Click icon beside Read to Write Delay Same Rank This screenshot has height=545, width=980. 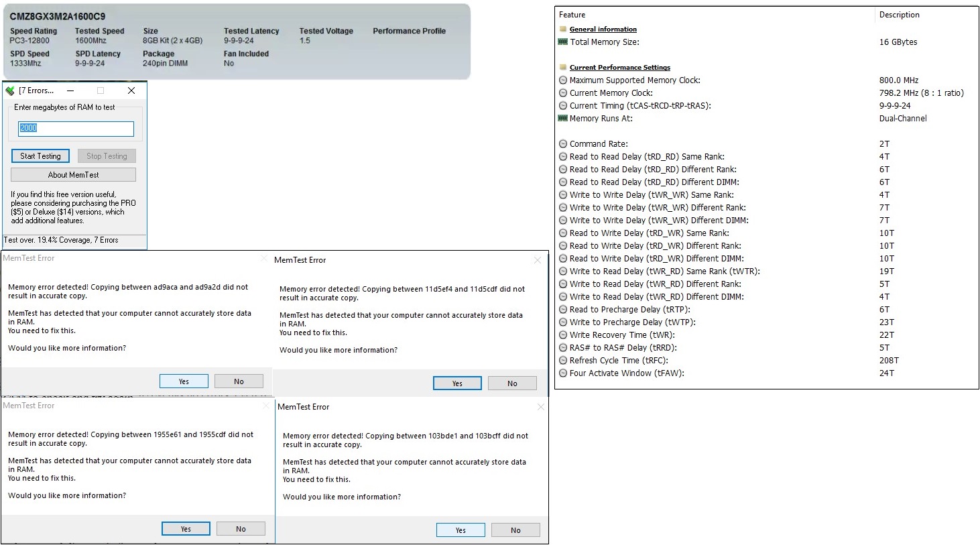pos(563,233)
